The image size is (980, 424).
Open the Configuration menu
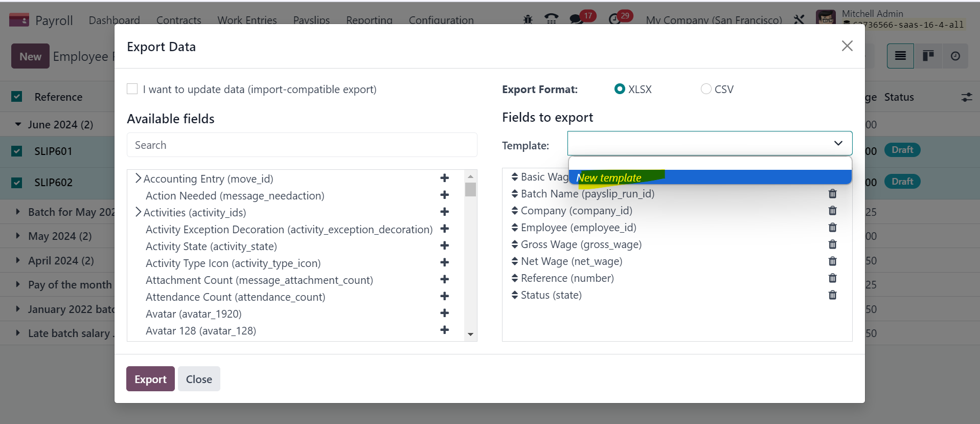click(441, 20)
